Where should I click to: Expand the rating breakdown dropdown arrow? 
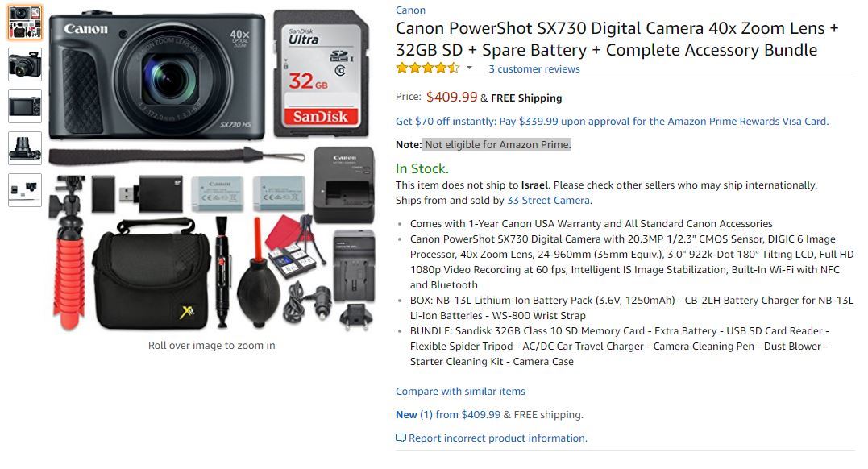tap(470, 68)
